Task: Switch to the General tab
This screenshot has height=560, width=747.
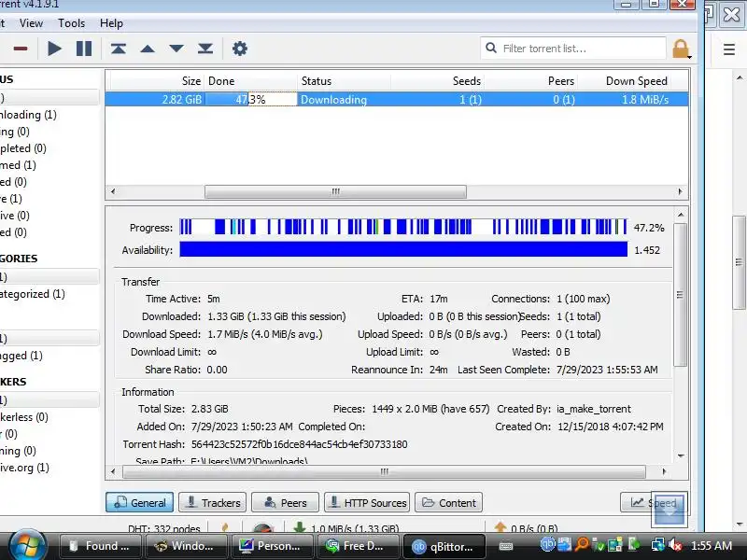Action: pos(139,502)
